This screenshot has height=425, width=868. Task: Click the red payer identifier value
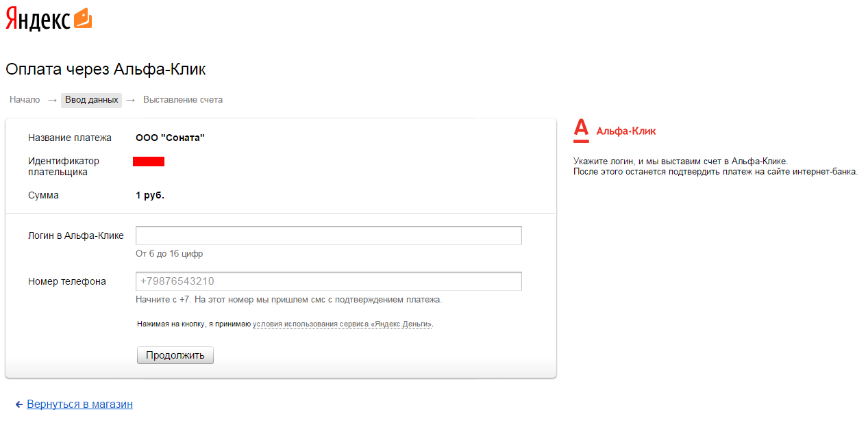[149, 162]
